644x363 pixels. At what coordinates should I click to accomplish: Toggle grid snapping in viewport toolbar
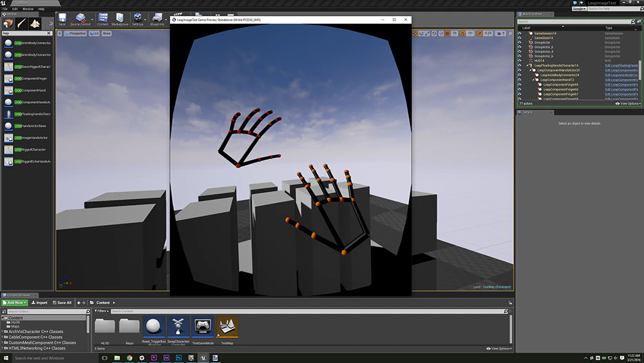click(x=448, y=34)
